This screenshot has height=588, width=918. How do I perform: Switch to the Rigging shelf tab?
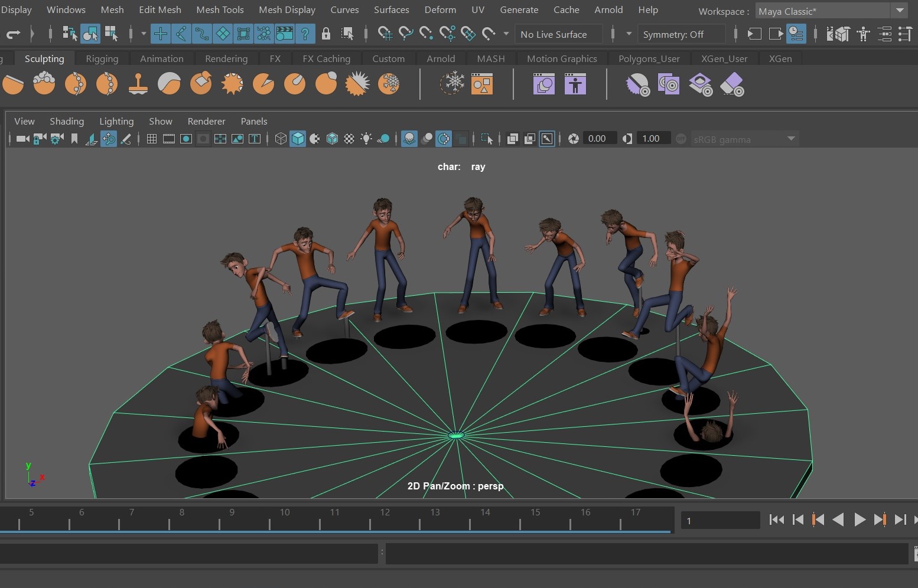pos(102,58)
